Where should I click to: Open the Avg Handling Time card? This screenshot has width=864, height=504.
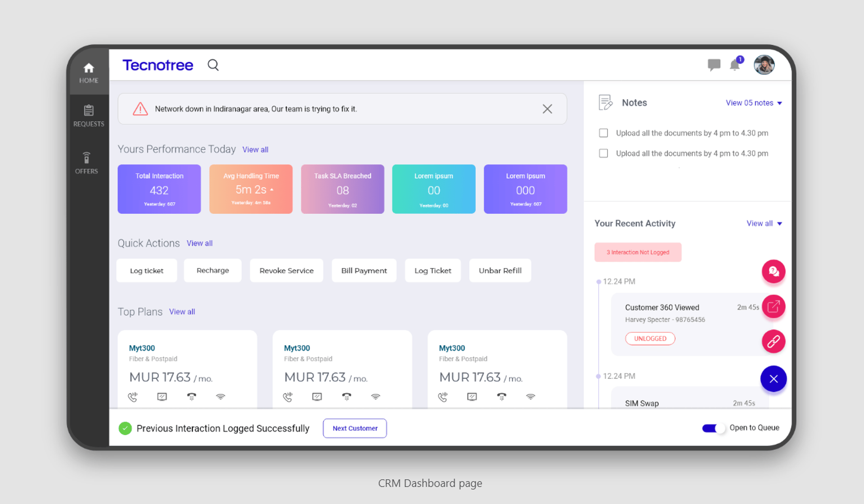(251, 189)
